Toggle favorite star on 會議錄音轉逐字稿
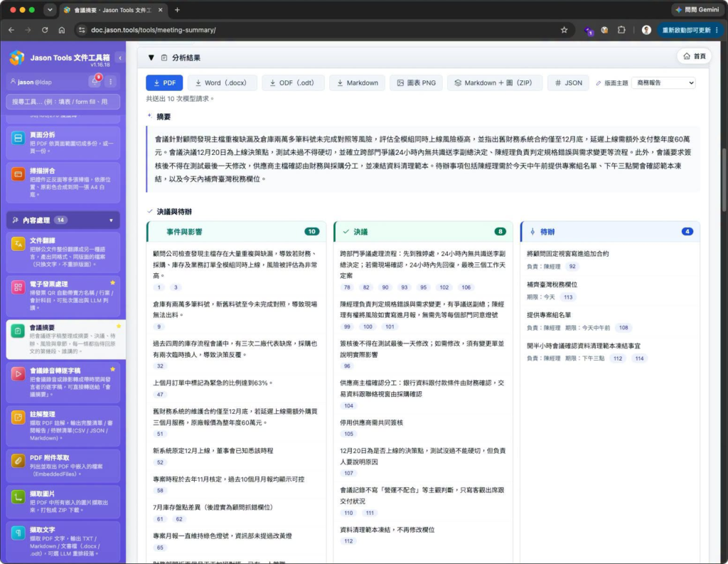The width and height of the screenshot is (728, 564). [x=112, y=369]
